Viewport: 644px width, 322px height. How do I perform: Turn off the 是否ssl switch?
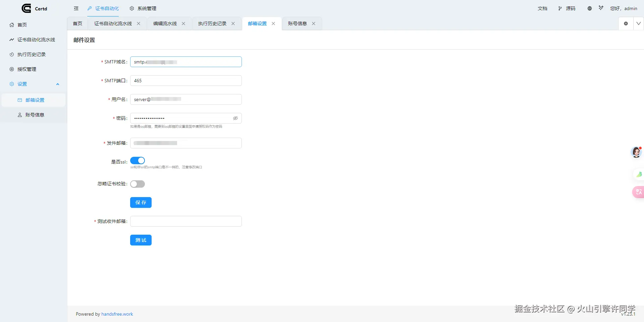[x=138, y=160]
